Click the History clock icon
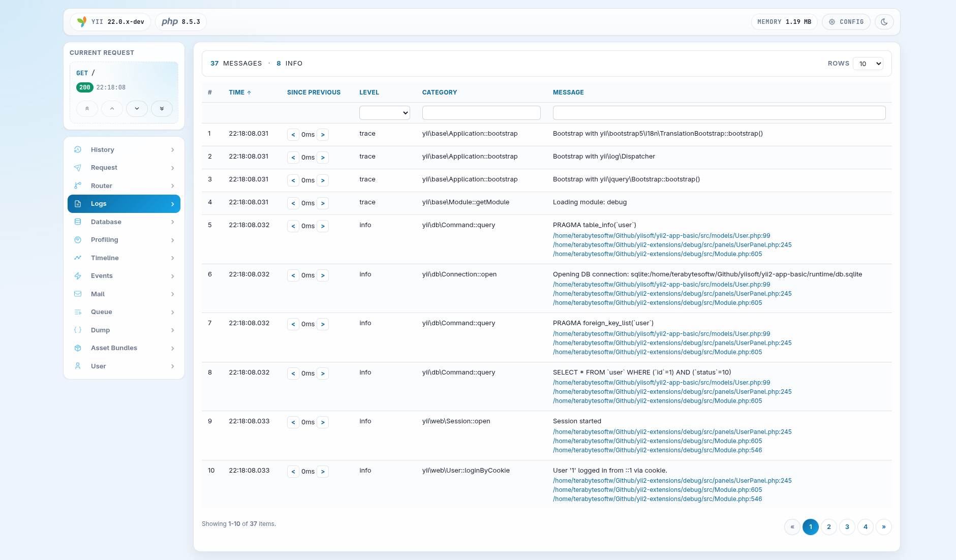 [78, 149]
